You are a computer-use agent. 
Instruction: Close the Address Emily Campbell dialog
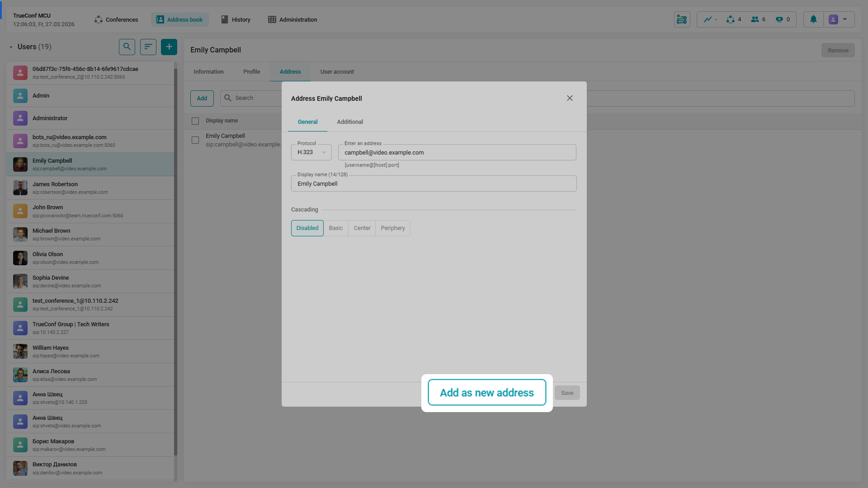point(570,98)
